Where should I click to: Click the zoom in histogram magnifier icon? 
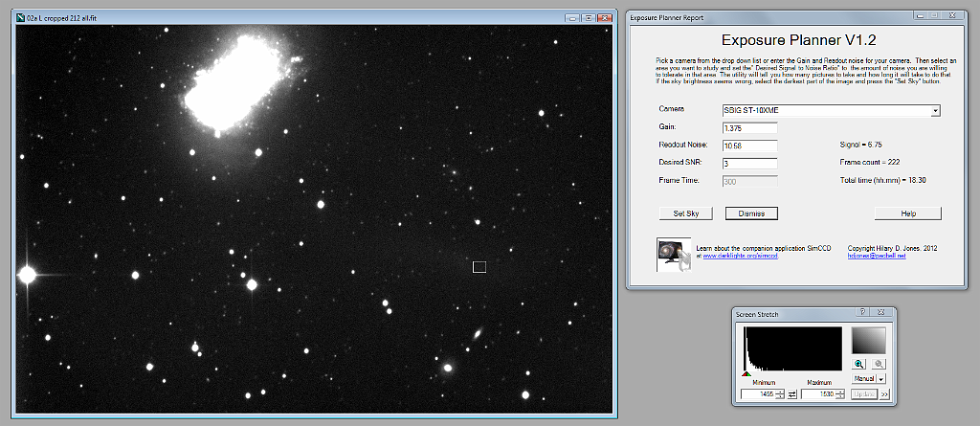click(859, 364)
